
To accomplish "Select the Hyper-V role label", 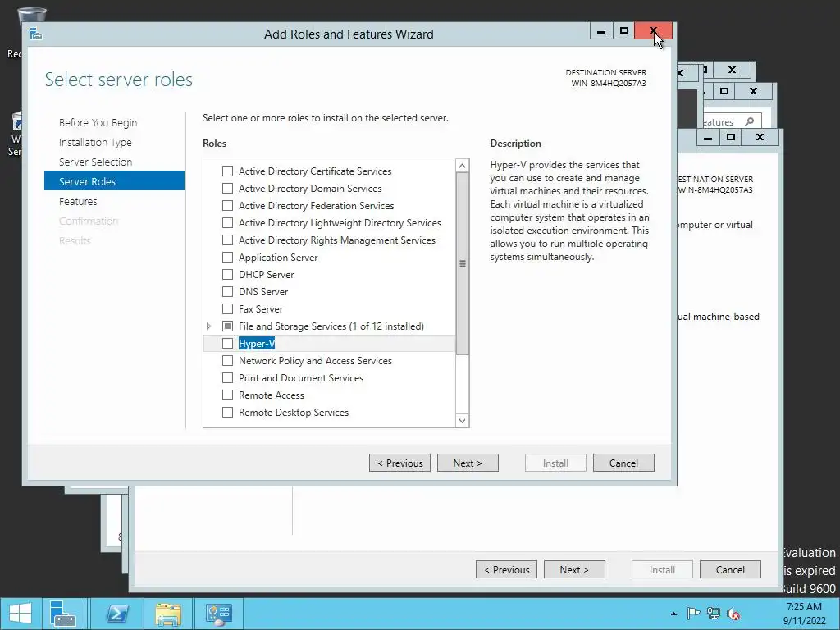I will click(257, 344).
